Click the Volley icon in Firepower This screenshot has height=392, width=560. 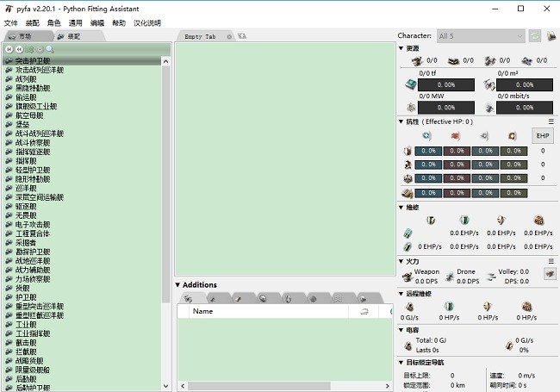pyautogui.click(x=492, y=277)
